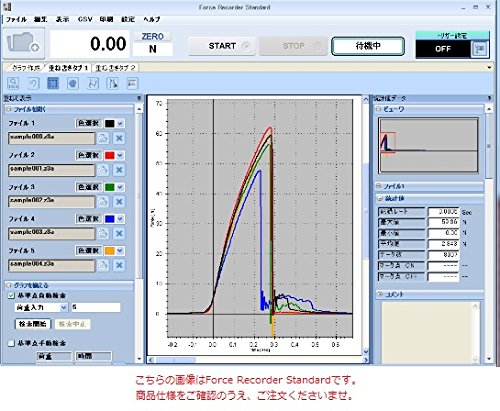Toggle automatic reference point detection checkbox
500x411 pixels.
click(x=11, y=296)
